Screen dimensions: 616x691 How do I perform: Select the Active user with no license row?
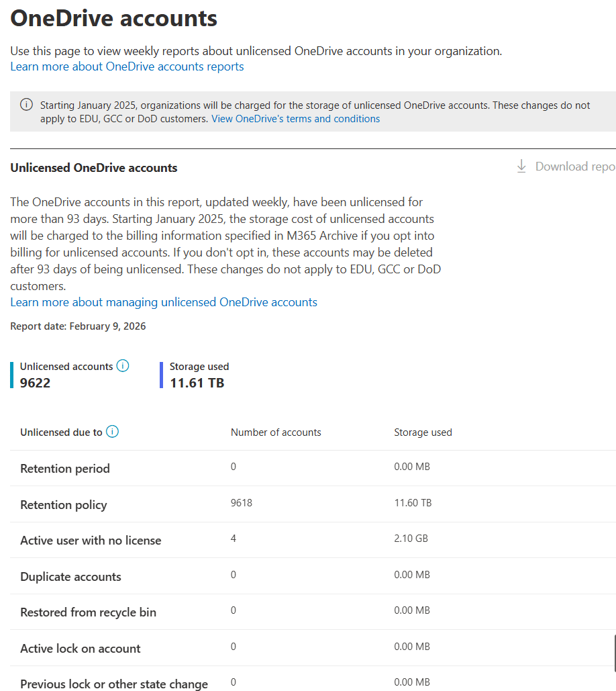[313, 540]
